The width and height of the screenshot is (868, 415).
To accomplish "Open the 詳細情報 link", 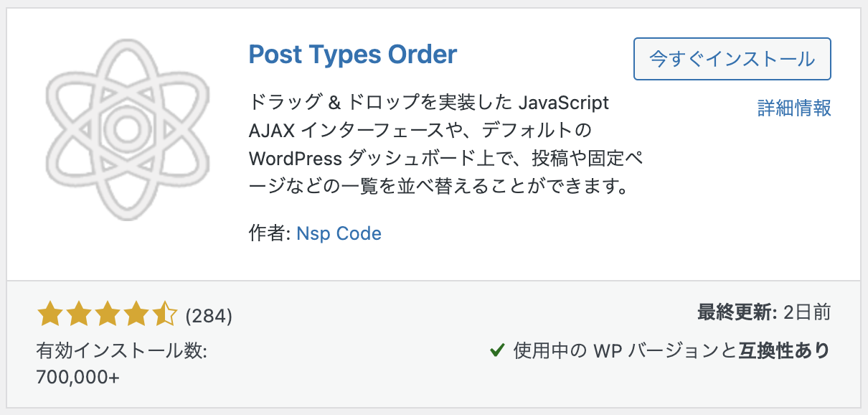I will (795, 108).
